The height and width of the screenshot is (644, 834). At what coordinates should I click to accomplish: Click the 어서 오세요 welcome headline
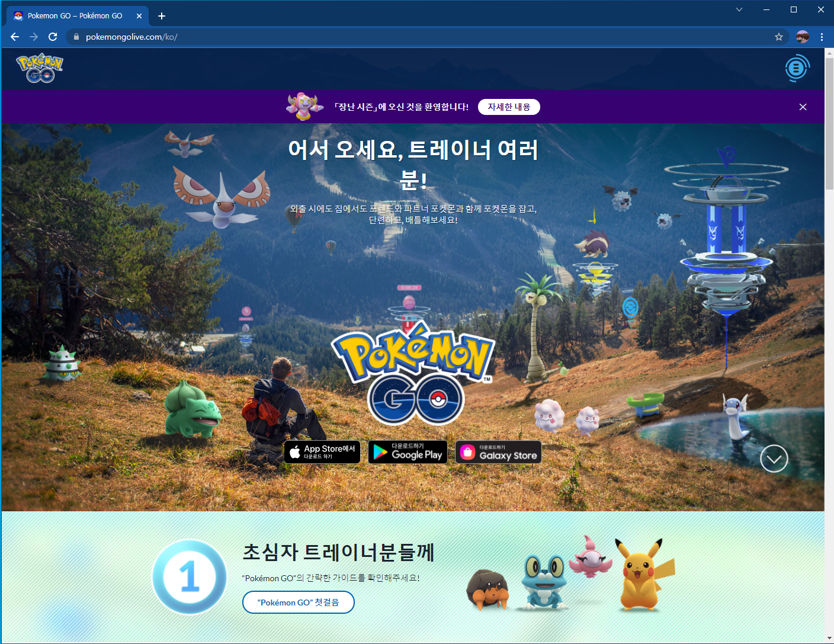[413, 164]
